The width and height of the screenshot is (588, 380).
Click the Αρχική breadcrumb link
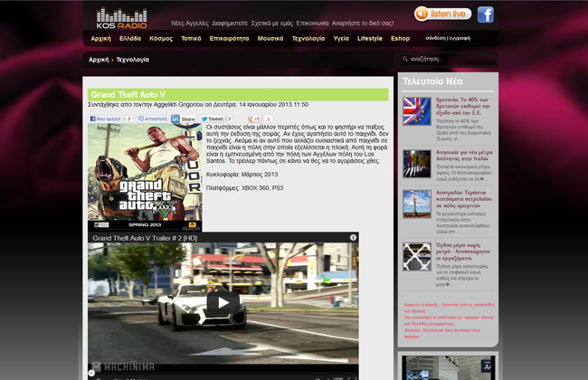coord(99,60)
